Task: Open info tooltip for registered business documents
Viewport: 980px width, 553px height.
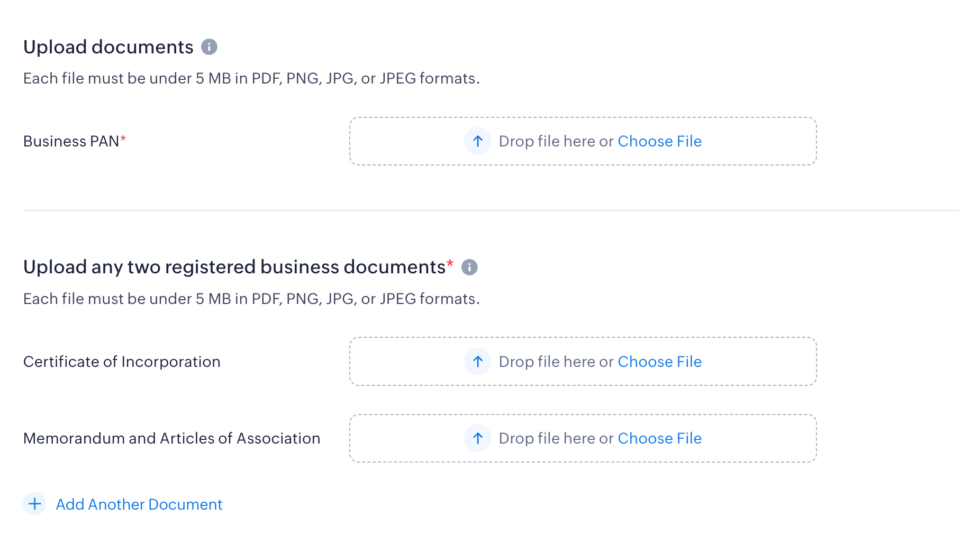Action: [469, 268]
